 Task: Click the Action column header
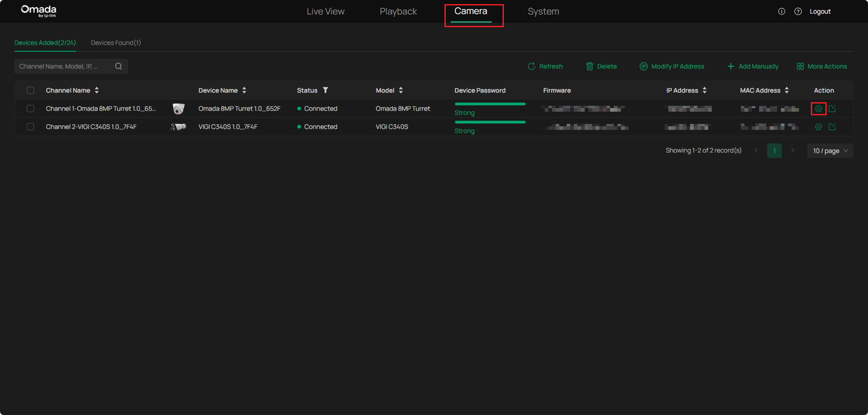tap(824, 90)
